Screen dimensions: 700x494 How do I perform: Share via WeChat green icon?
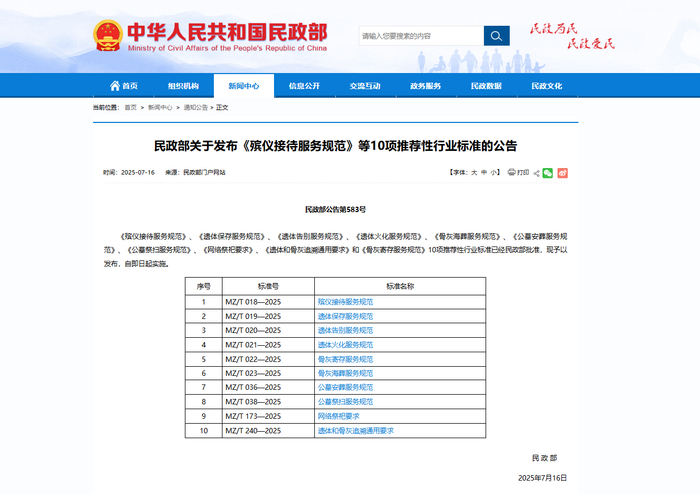point(548,173)
